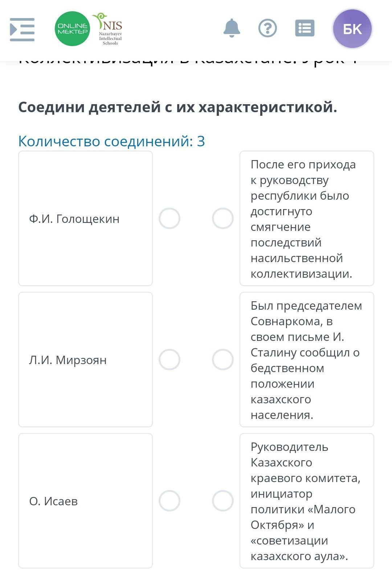Click the Л.И. Мирзоян card
The height and width of the screenshot is (575, 392).
click(x=85, y=360)
